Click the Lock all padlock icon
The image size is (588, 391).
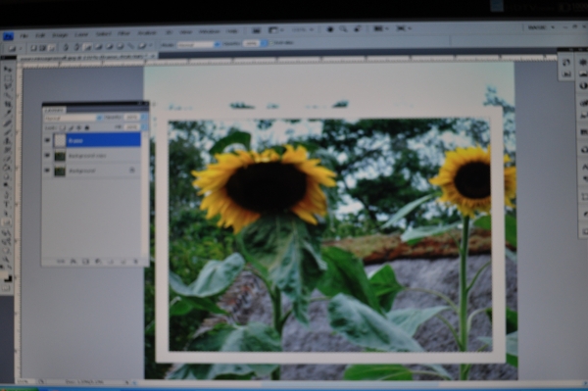(87, 127)
